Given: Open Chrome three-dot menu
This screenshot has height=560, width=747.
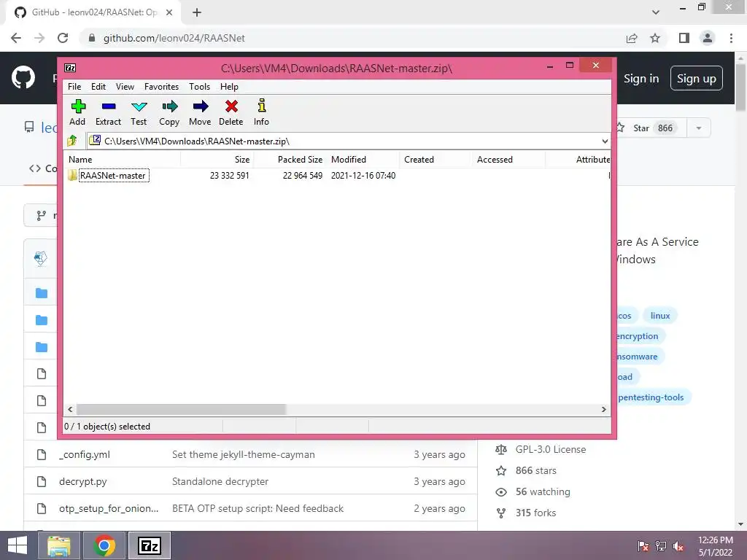Looking at the screenshot, I should [731, 38].
